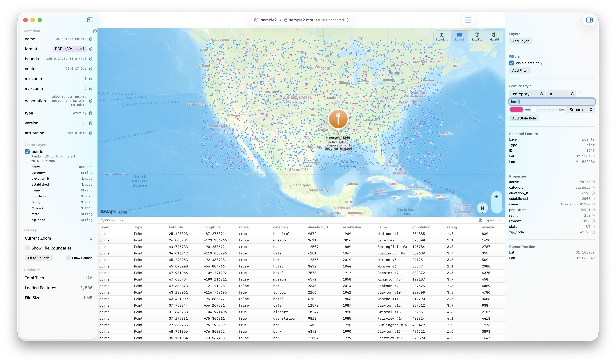
Task: Collapse the metadata sidebar using its panel icon
Action: coord(90,20)
